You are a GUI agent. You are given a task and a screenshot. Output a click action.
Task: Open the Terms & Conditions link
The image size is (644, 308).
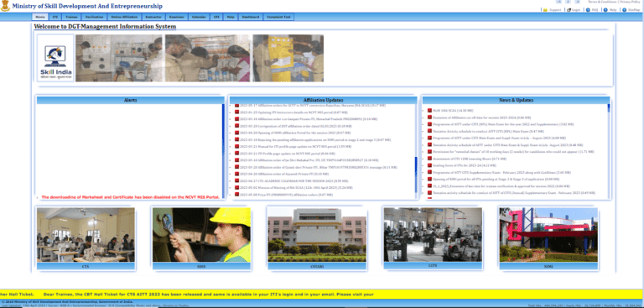pos(603,2)
